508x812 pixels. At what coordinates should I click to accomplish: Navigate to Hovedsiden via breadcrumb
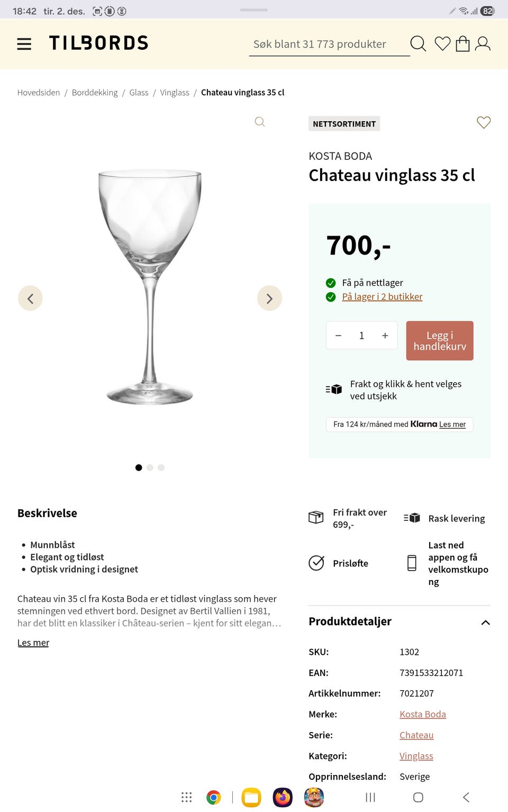38,92
